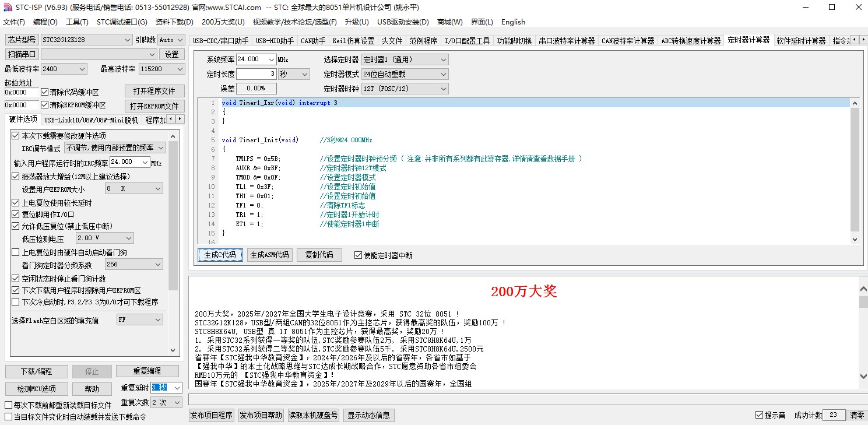The image size is (868, 425).
Task: Click the 读取本机硬盘号 button
Action: (314, 415)
